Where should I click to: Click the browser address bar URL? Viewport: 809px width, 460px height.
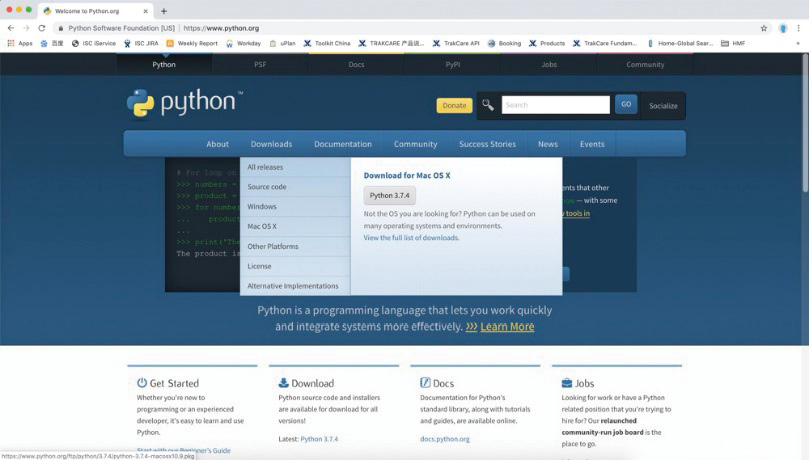[221, 28]
